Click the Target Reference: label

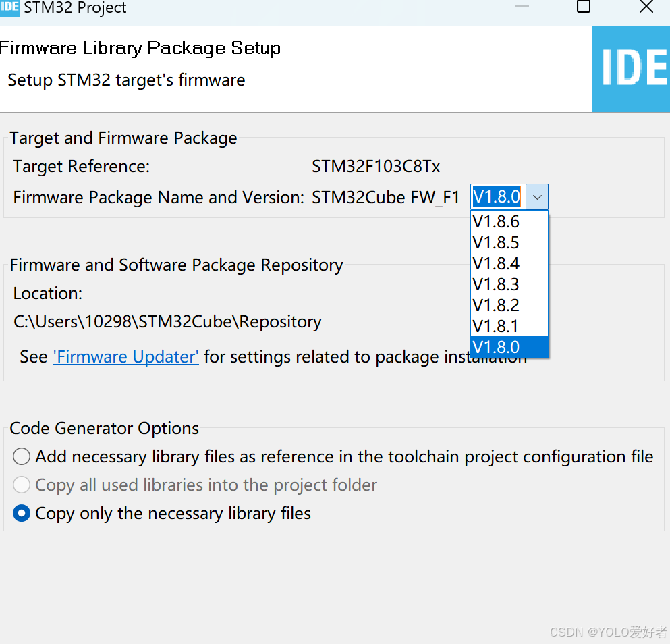81,166
